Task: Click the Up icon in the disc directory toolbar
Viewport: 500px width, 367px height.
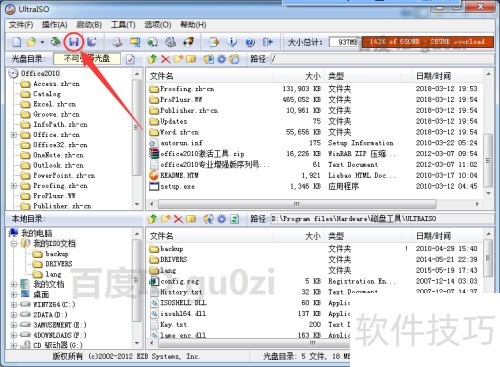Action: (x=153, y=59)
